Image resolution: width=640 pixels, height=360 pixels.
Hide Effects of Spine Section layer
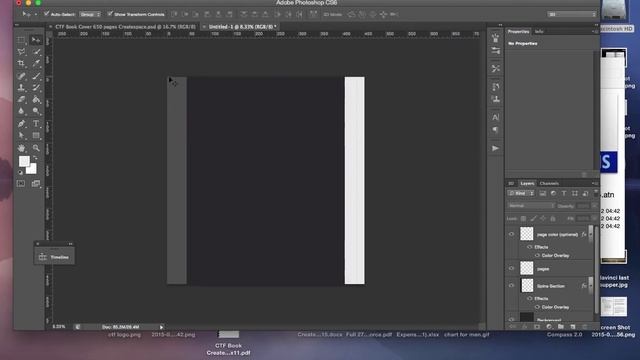[529, 298]
